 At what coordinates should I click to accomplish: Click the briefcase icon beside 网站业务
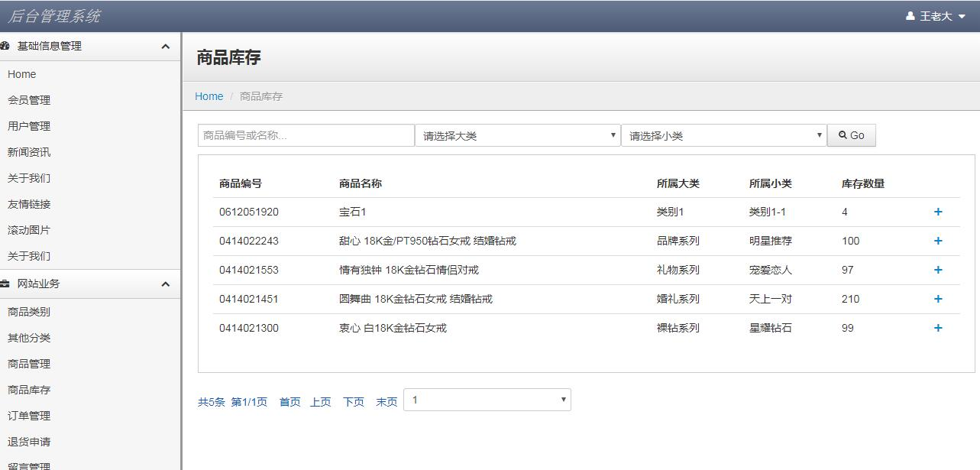tap(5, 284)
